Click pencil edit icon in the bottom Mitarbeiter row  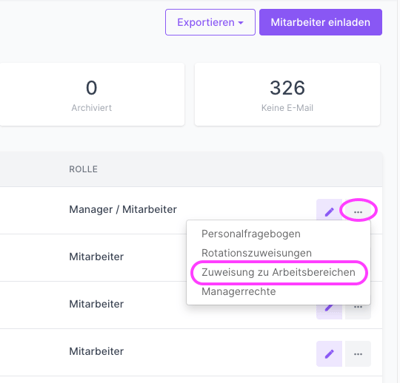tap(329, 354)
